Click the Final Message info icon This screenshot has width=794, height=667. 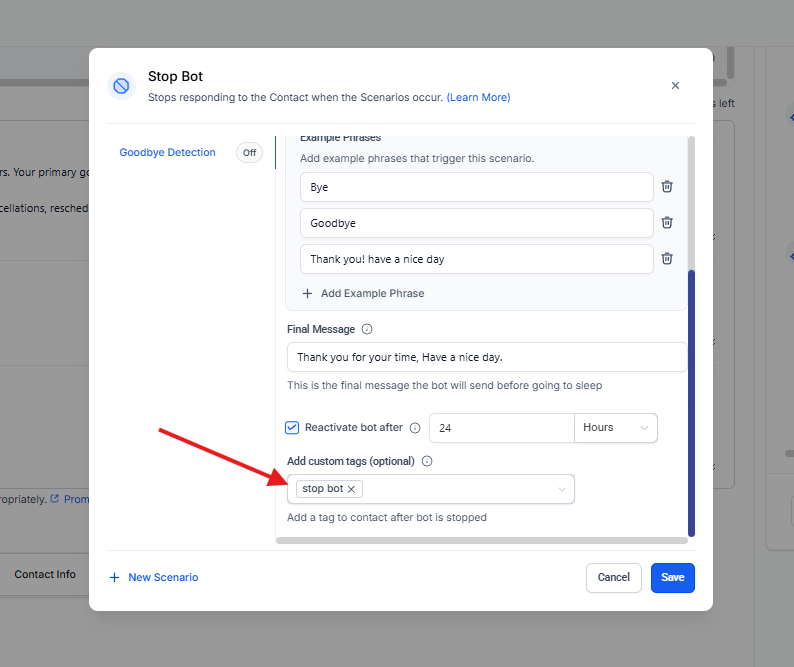[367, 329]
